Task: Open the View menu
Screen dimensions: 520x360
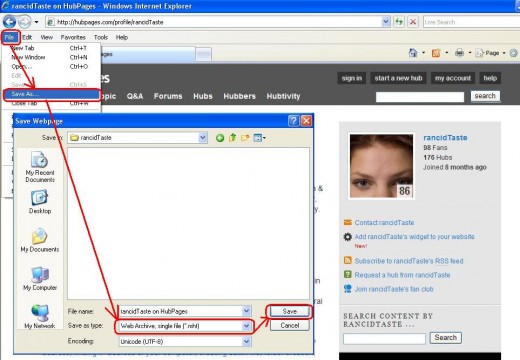Action: [x=47, y=37]
